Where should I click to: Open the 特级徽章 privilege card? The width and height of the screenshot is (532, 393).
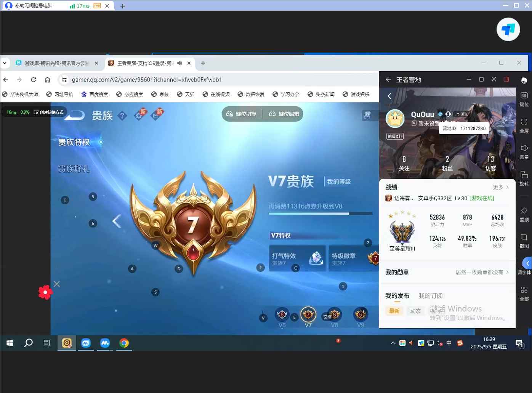pos(354,258)
